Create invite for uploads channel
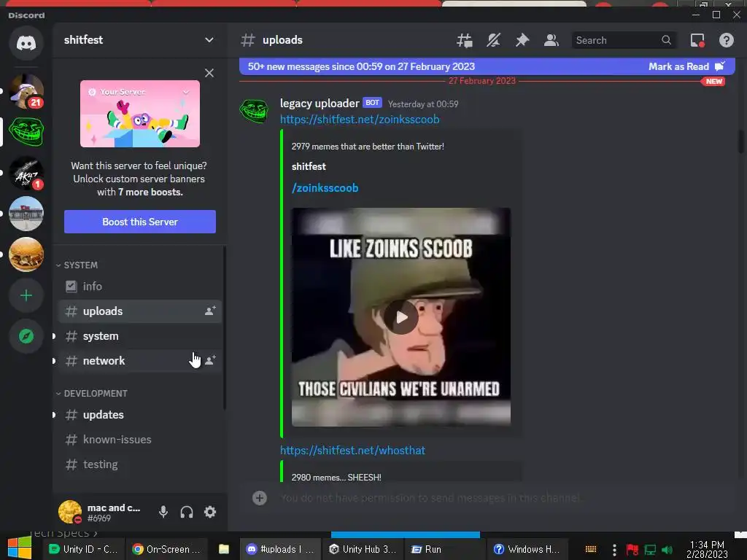Screen dimensions: 747x560 [x=210, y=311]
